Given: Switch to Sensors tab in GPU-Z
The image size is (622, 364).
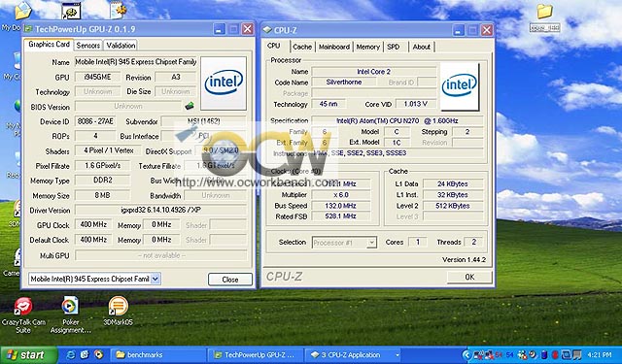Looking at the screenshot, I should 88,46.
